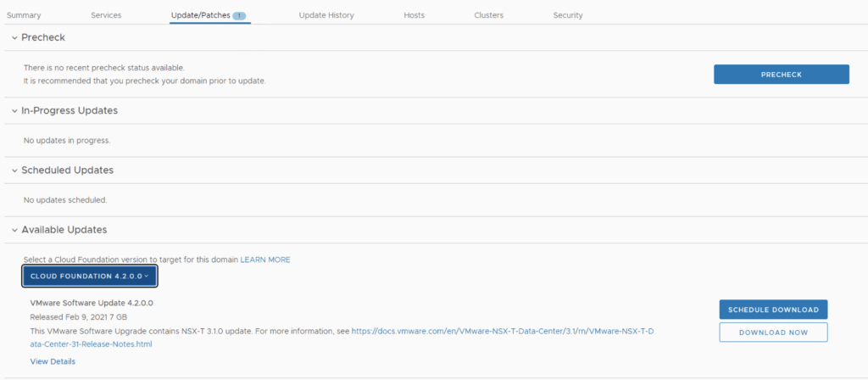This screenshot has width=868, height=380.
Task: Click the Download Now button
Action: (773, 332)
